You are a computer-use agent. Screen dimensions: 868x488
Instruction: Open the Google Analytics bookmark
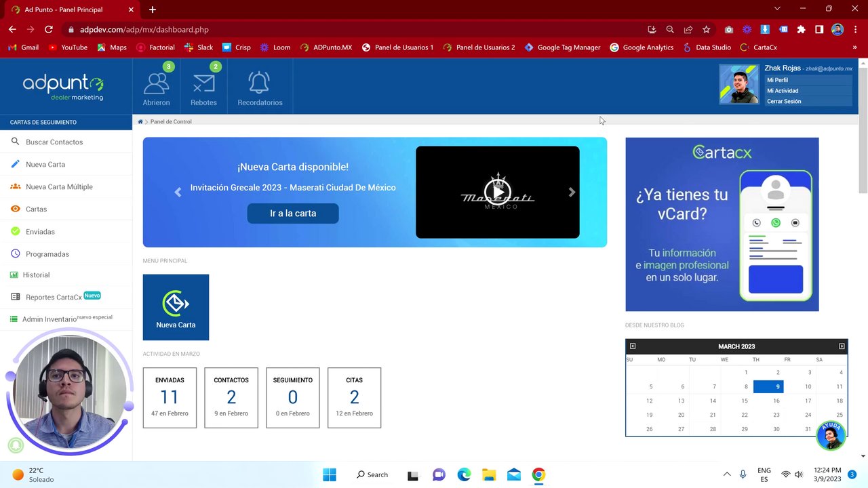(x=642, y=47)
